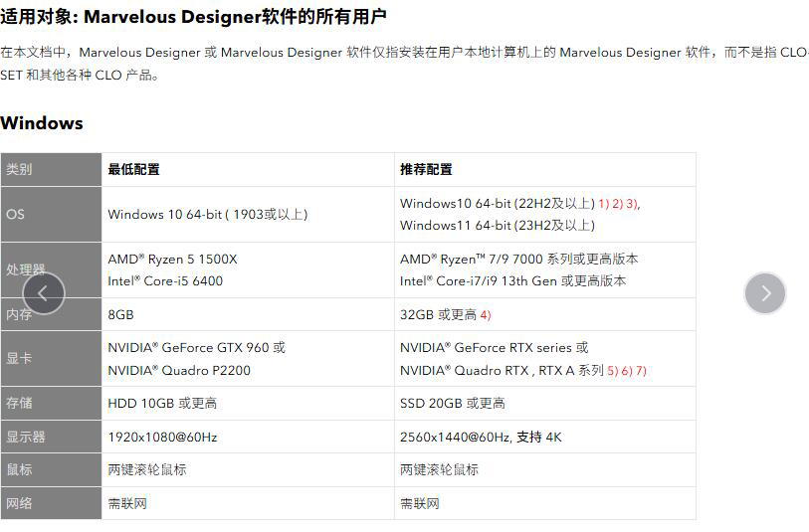
Task: Select "NVIDIA Quadro RTX , RTX A 系列"
Action: tap(502, 370)
